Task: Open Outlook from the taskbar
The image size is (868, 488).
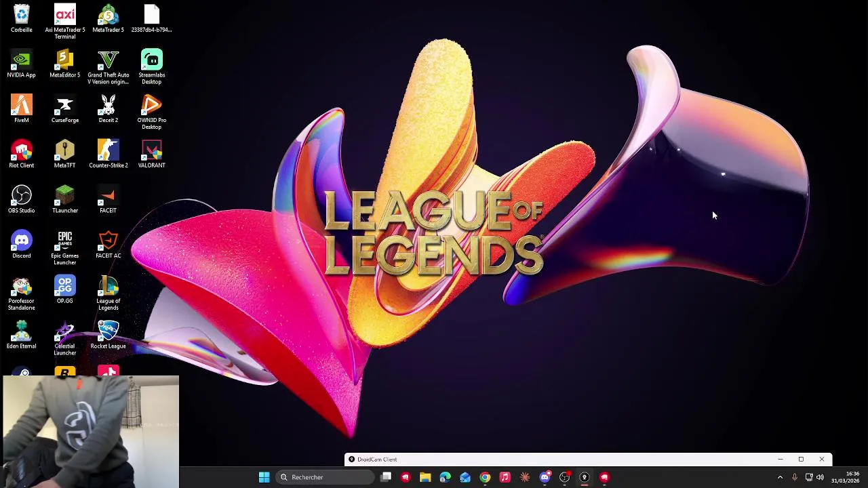Action: 465,477
